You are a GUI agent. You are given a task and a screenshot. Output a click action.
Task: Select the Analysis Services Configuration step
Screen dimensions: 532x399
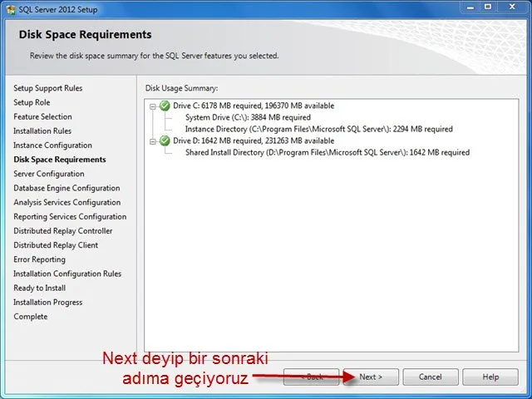(67, 202)
